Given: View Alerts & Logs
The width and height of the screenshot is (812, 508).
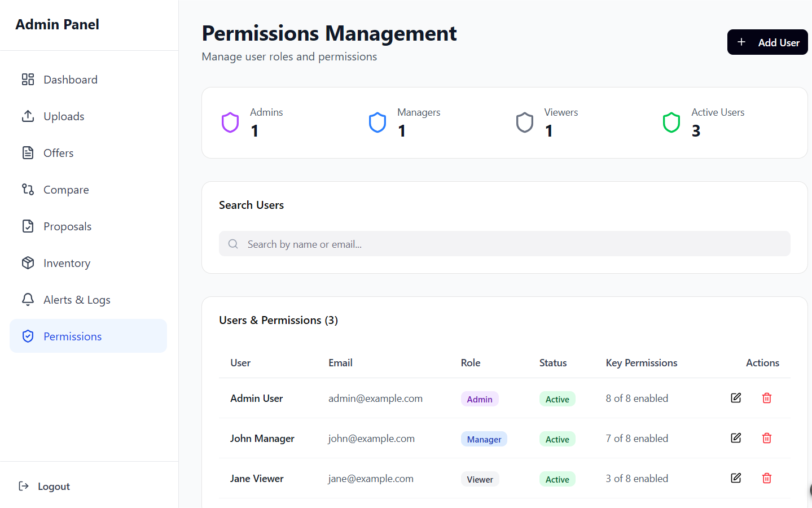Looking at the screenshot, I should pos(77,300).
